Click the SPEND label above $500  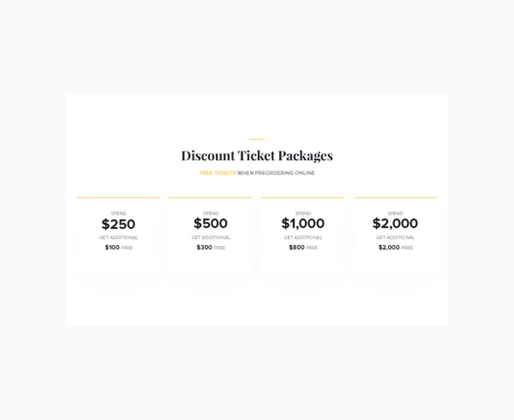211,213
